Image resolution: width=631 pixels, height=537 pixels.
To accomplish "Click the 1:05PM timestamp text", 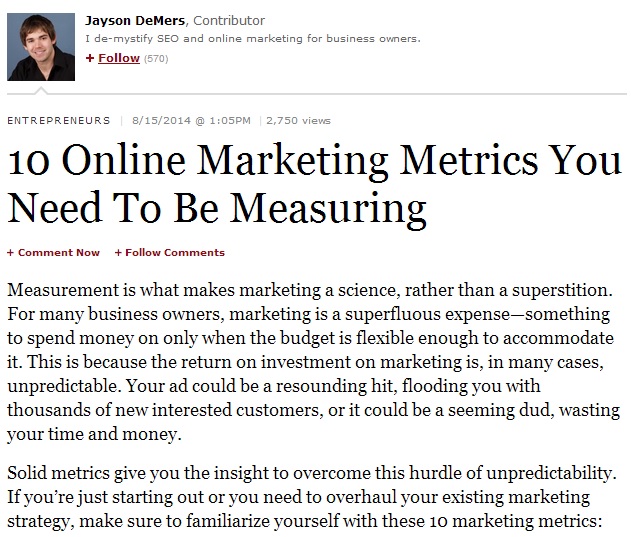I will 230,120.
